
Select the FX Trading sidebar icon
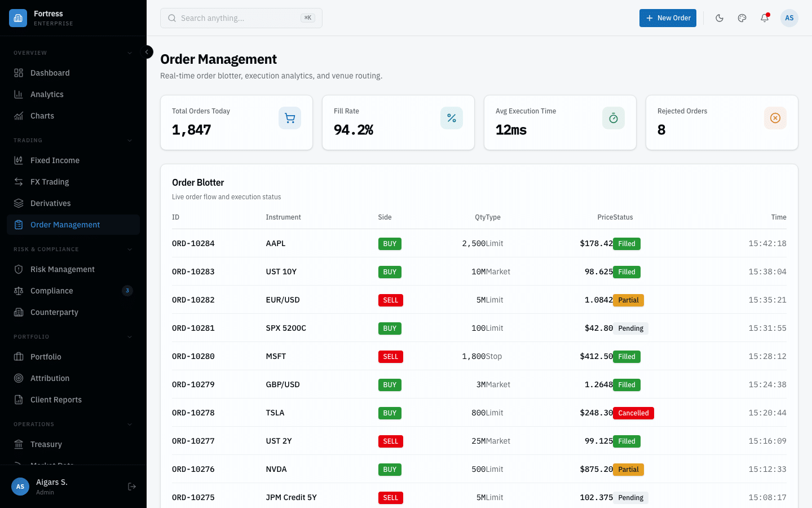[17, 181]
